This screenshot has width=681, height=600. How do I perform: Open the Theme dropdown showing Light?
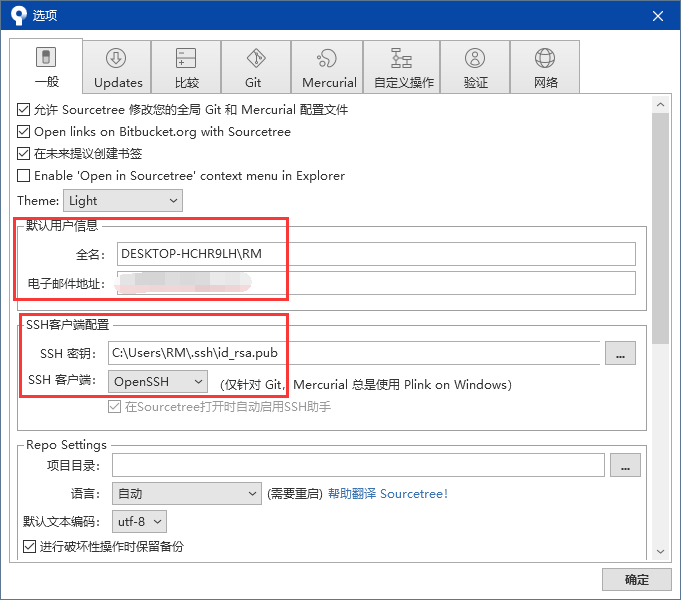tap(123, 200)
